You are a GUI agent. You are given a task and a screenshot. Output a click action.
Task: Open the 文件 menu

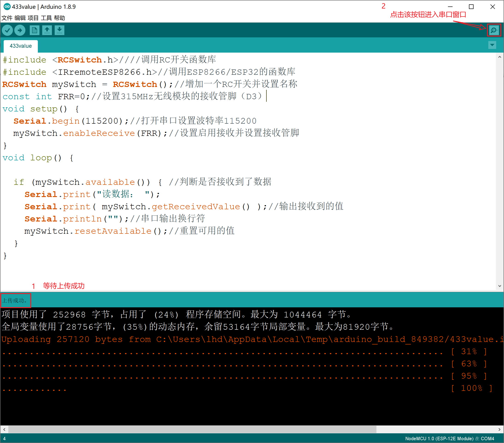[x=7, y=18]
